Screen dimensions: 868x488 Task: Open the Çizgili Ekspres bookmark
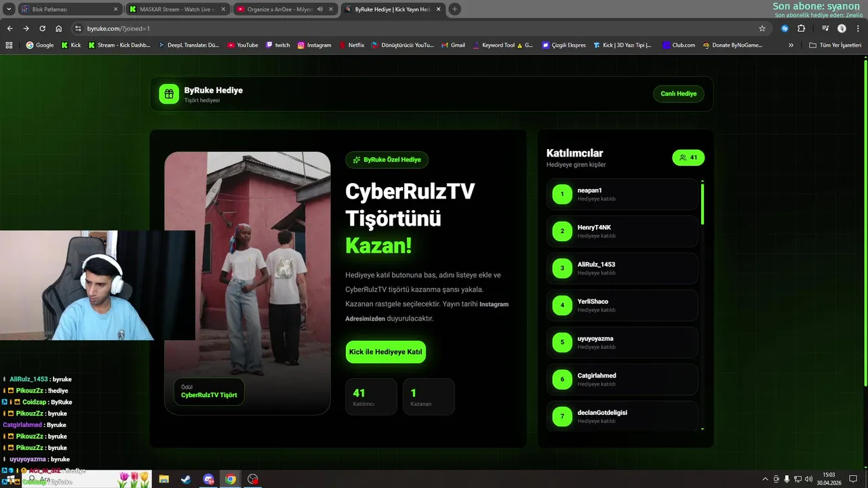click(564, 45)
